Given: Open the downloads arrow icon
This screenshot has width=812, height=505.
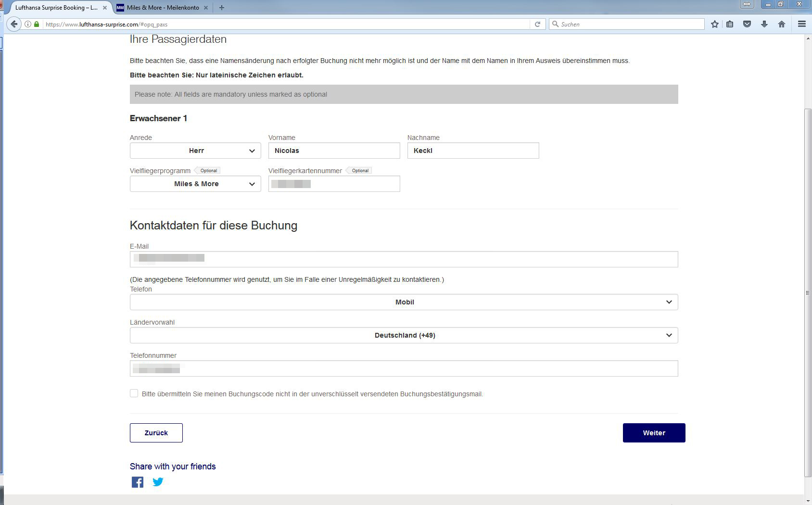Looking at the screenshot, I should point(764,24).
